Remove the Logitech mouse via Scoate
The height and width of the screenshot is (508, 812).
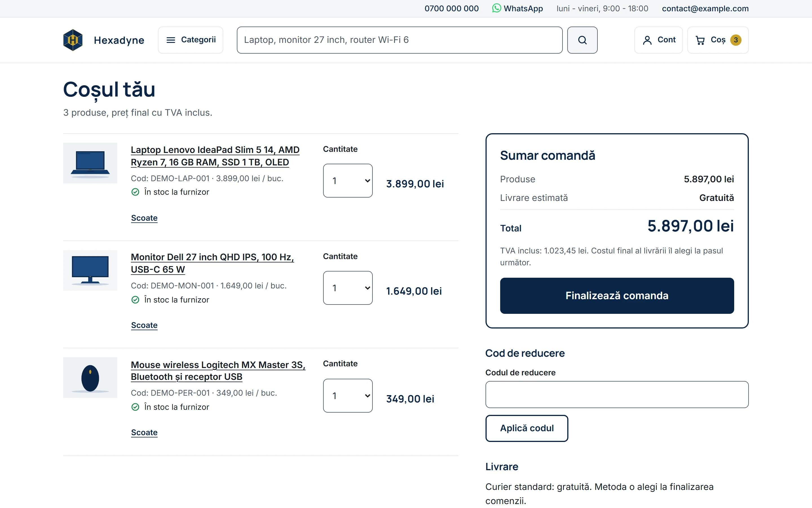(144, 432)
